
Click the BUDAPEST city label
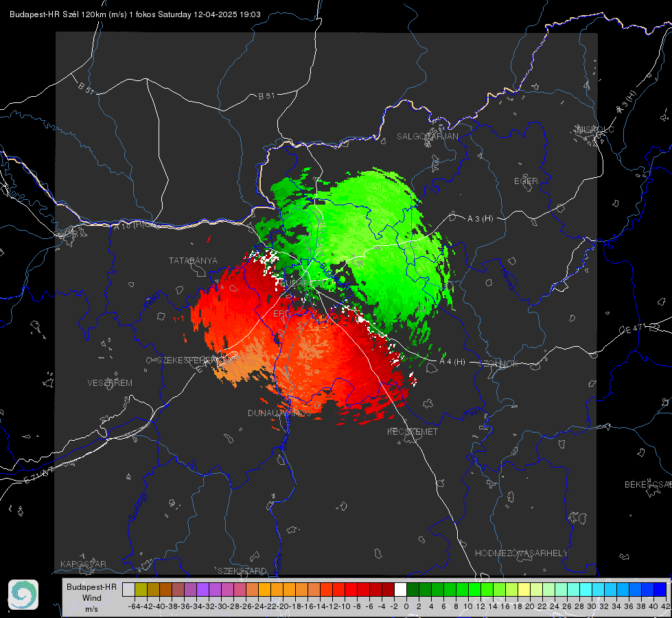(x=302, y=284)
